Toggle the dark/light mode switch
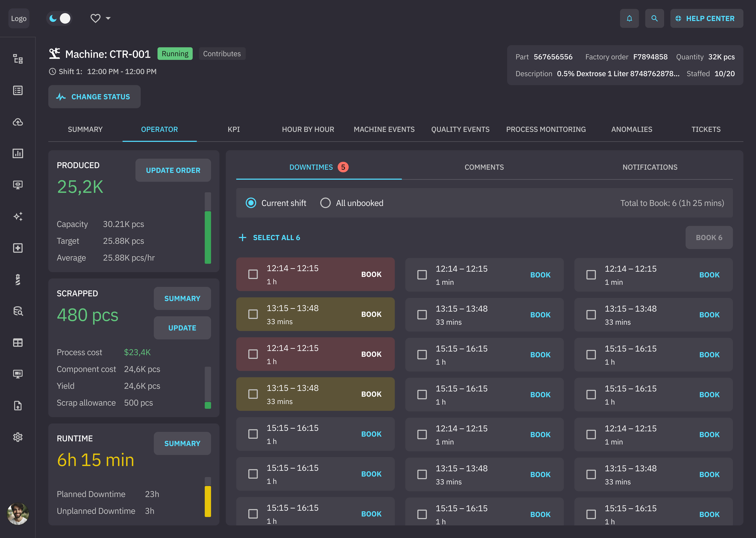This screenshot has width=756, height=538. pyautogui.click(x=59, y=19)
